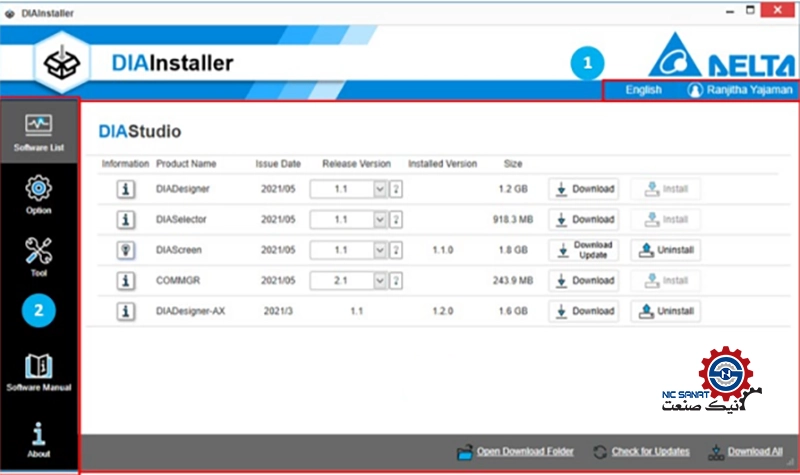Open the Ranjitha Yajaman user account menu
This screenshot has height=475, width=800.
pyautogui.click(x=740, y=90)
